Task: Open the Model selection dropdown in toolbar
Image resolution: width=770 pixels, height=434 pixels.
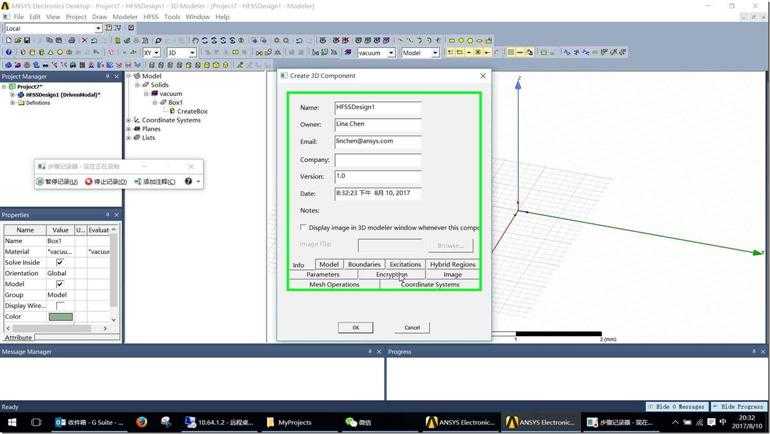Action: point(435,53)
